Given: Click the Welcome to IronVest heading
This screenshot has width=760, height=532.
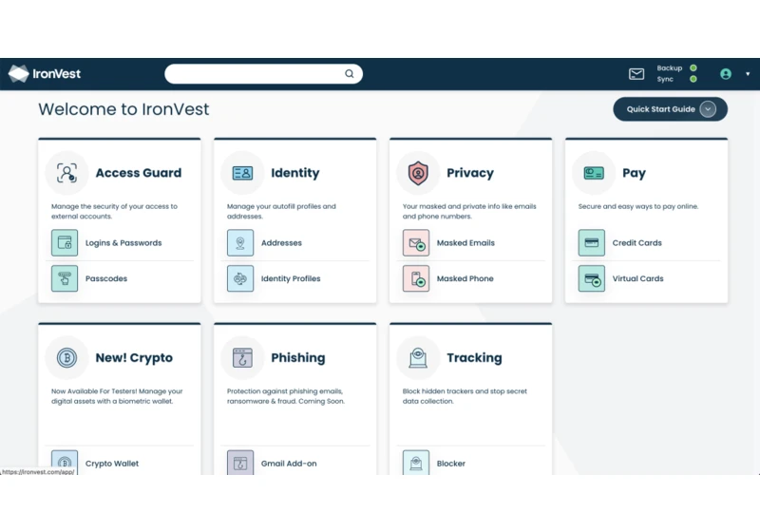Looking at the screenshot, I should [124, 109].
